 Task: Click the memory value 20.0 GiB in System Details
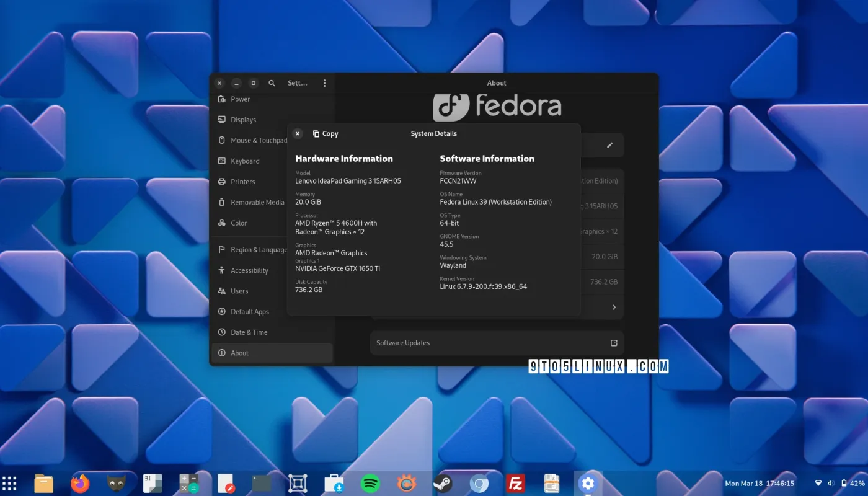click(308, 202)
